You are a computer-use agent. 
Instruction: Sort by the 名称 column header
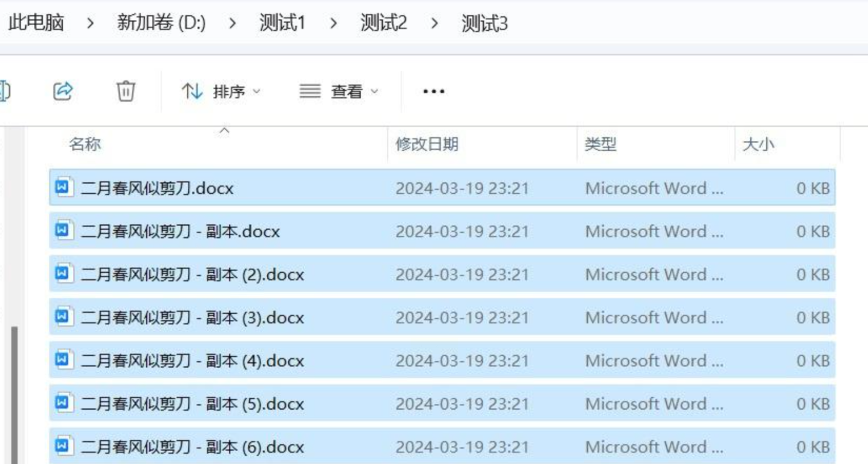click(x=85, y=144)
